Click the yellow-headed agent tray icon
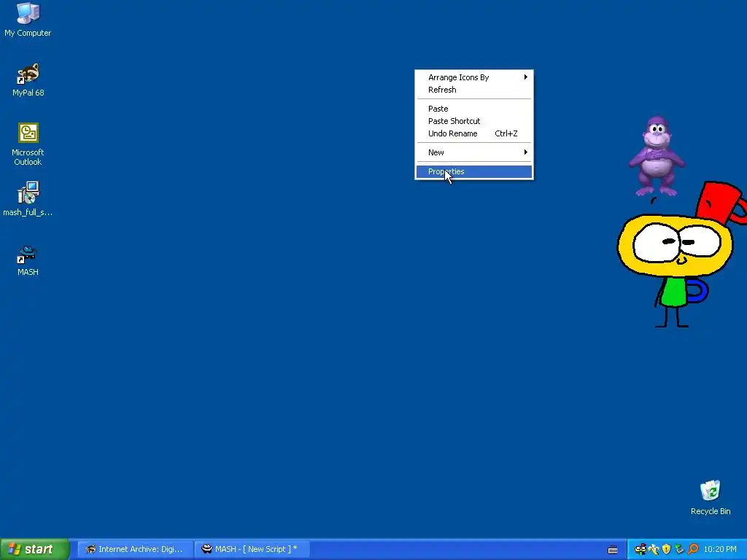Viewport: 747px width, 560px height. tap(640, 550)
